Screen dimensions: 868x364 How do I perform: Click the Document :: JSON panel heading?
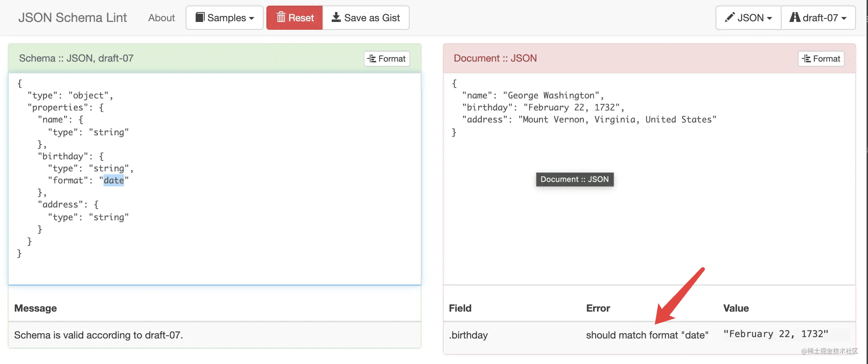pyautogui.click(x=495, y=58)
